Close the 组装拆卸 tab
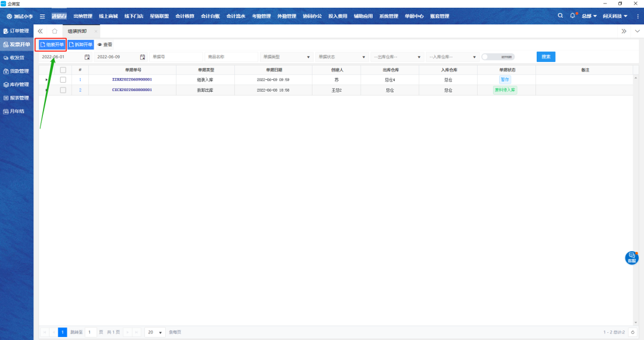 [95, 31]
